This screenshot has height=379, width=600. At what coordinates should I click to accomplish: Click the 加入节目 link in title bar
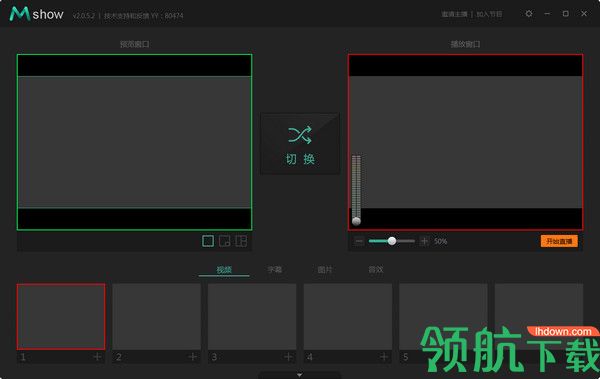tap(489, 14)
